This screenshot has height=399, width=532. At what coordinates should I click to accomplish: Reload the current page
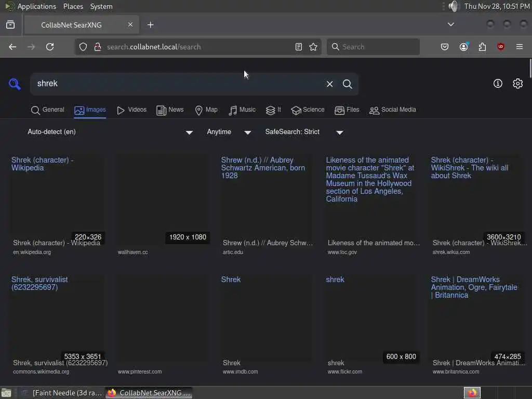(50, 47)
